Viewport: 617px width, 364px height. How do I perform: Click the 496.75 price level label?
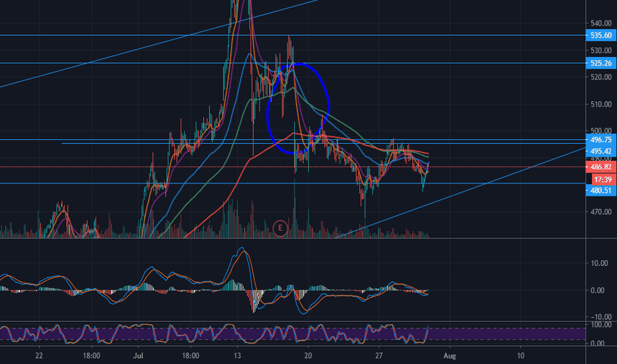601,140
